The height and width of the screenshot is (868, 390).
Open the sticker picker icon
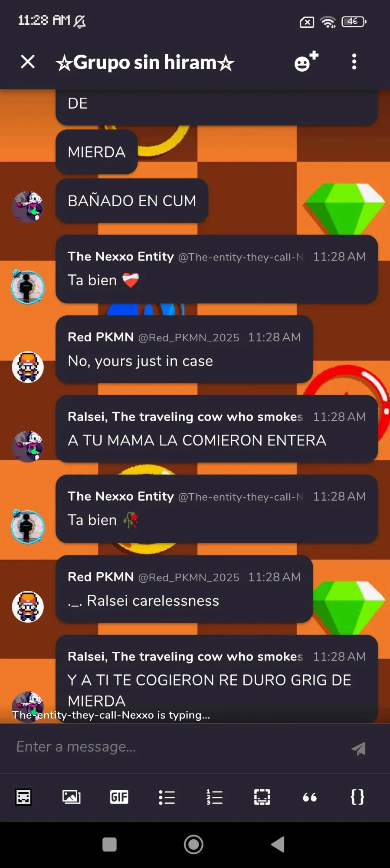(23, 797)
